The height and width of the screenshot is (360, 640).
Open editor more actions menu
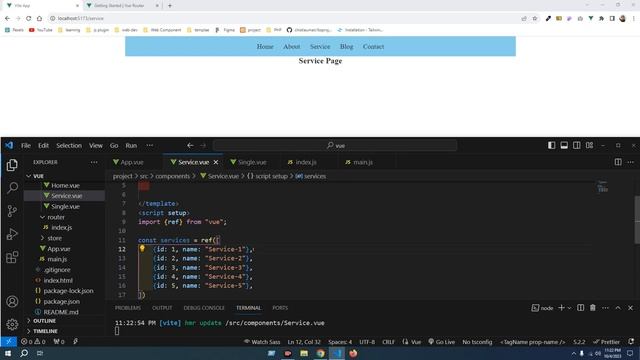(631, 162)
